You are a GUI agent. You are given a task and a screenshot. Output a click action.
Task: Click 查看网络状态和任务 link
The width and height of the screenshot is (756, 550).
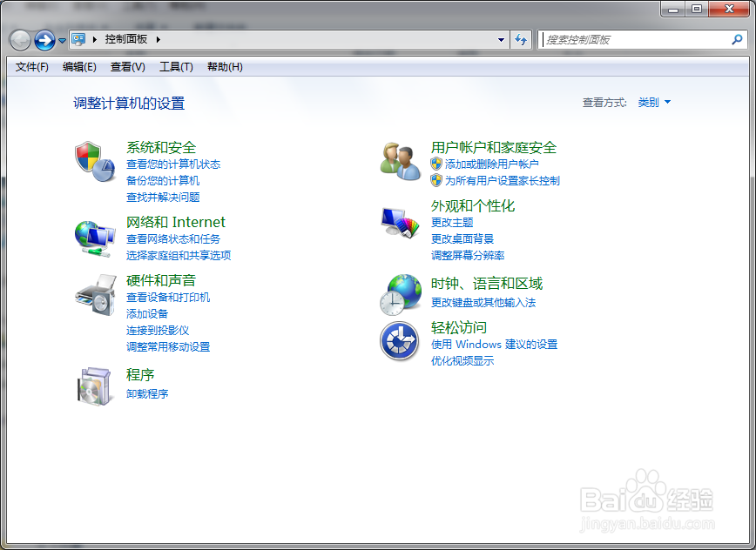point(173,238)
